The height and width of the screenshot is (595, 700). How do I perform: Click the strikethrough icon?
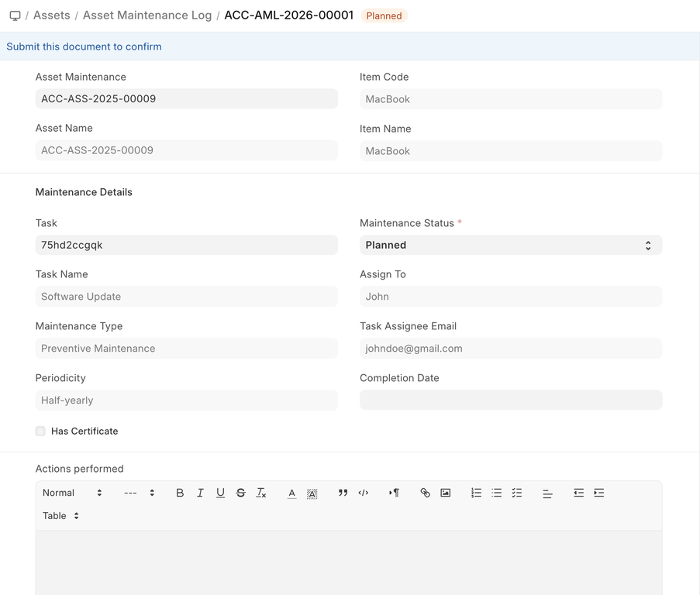pyautogui.click(x=240, y=493)
